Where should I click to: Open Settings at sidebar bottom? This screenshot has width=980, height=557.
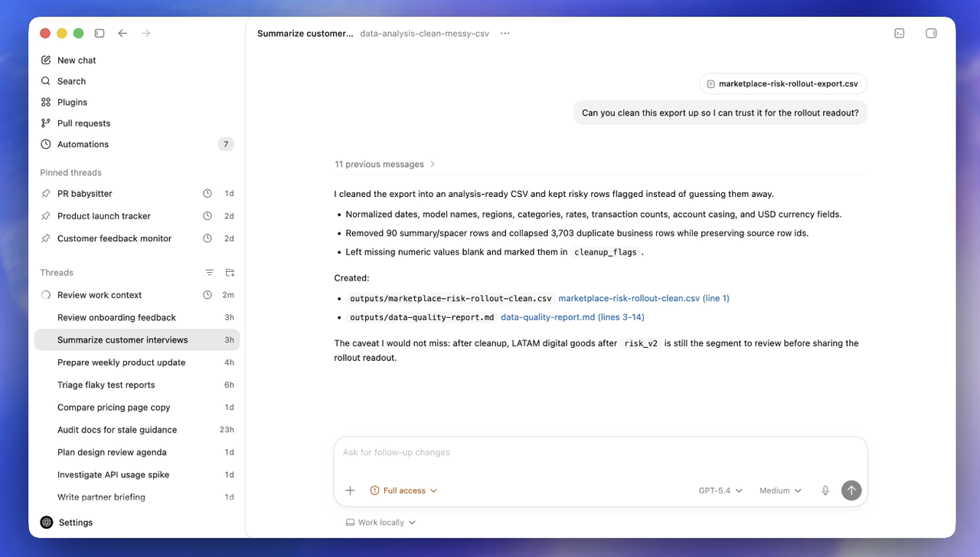click(x=67, y=523)
